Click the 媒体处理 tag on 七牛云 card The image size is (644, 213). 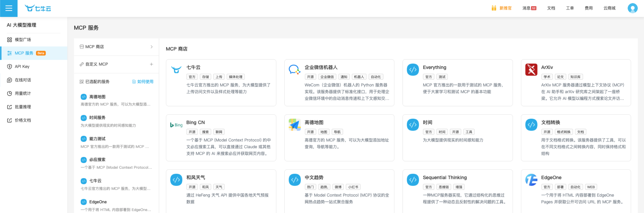pos(236,77)
